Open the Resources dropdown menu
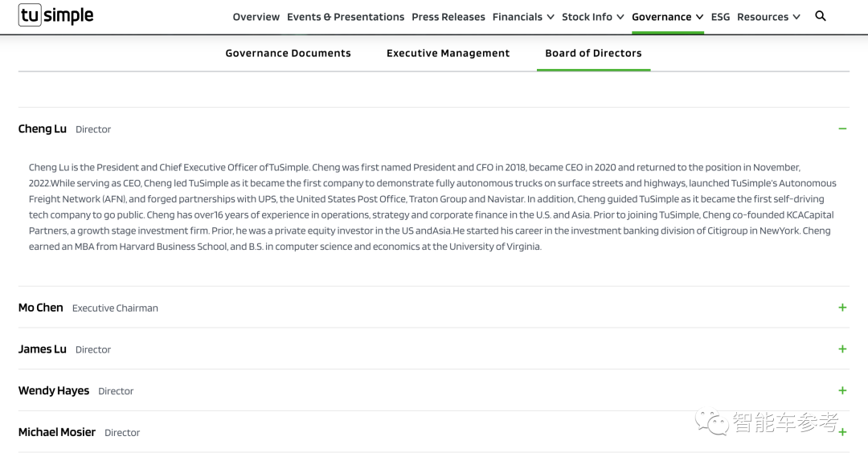Screen dimensions: 868x461 tap(768, 17)
